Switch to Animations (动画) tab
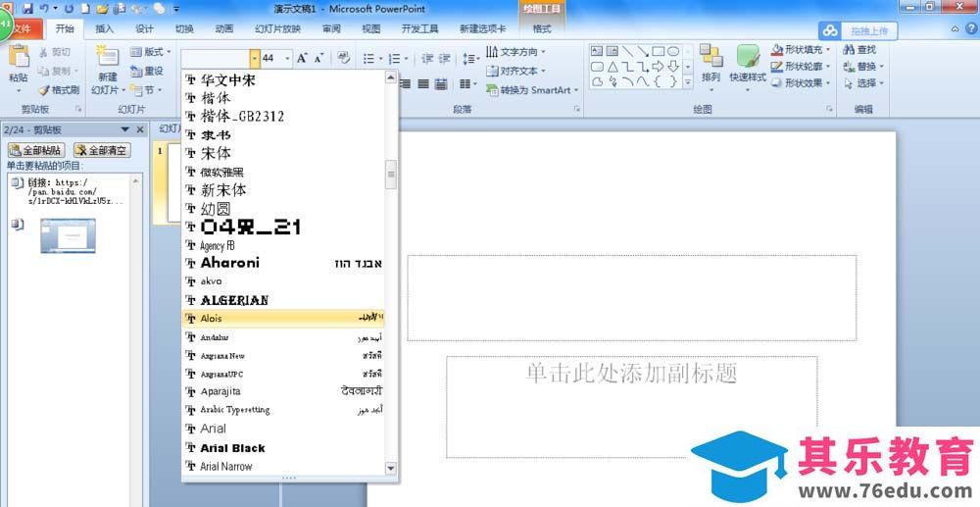 224,28
